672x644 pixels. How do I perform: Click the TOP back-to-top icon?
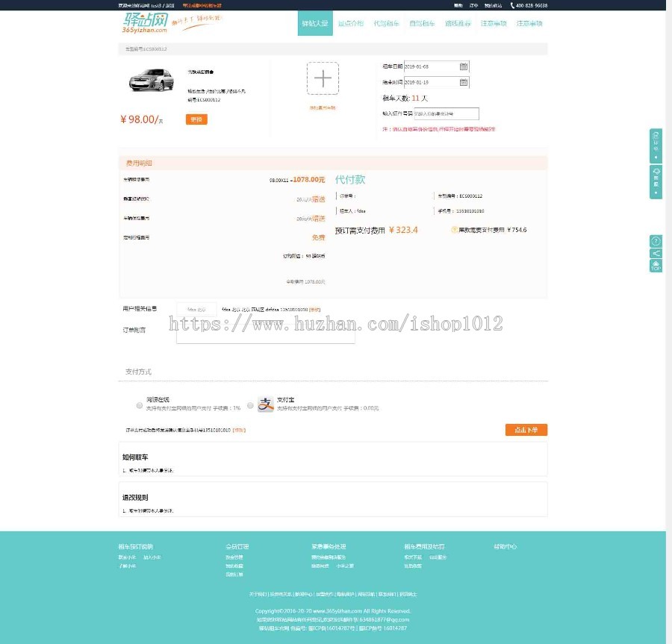[656, 266]
